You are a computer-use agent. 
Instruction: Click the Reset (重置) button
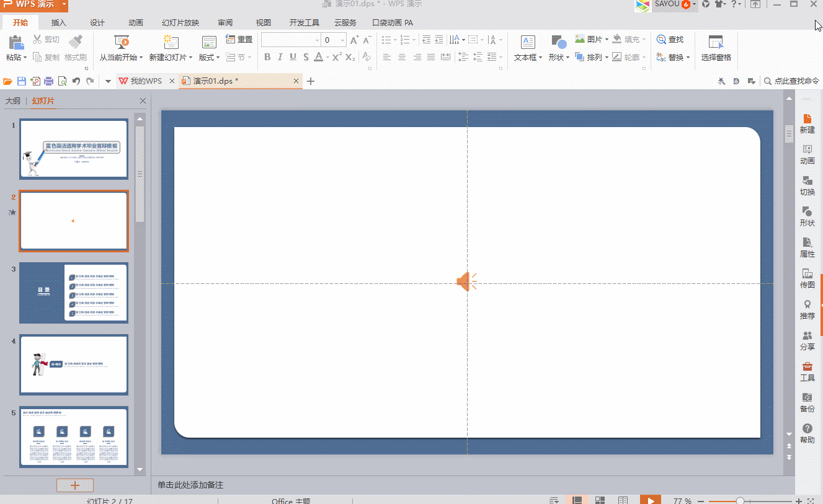click(x=239, y=40)
